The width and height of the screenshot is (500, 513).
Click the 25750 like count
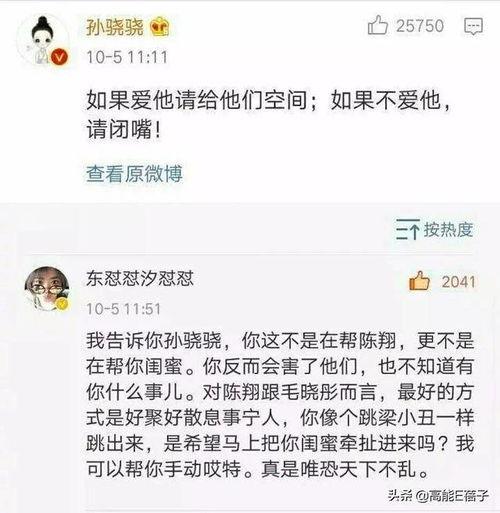(x=420, y=26)
